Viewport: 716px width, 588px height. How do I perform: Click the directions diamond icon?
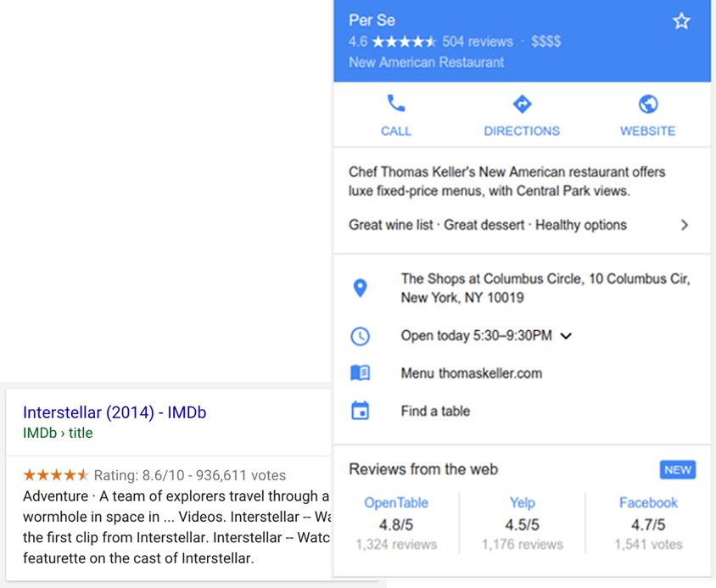522,104
